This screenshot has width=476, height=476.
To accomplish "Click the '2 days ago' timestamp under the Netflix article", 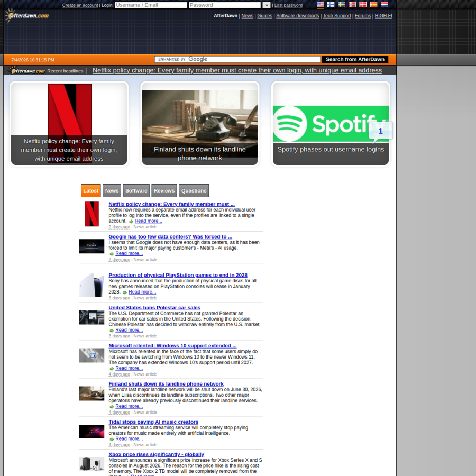I will pos(120,227).
